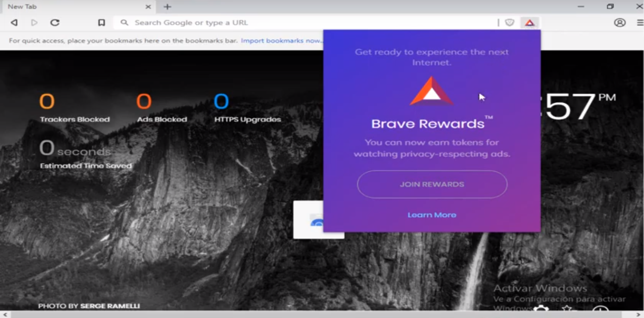Click 'Get ready to experience the next Internet' text
This screenshot has width=644, height=318.
pyautogui.click(x=432, y=57)
